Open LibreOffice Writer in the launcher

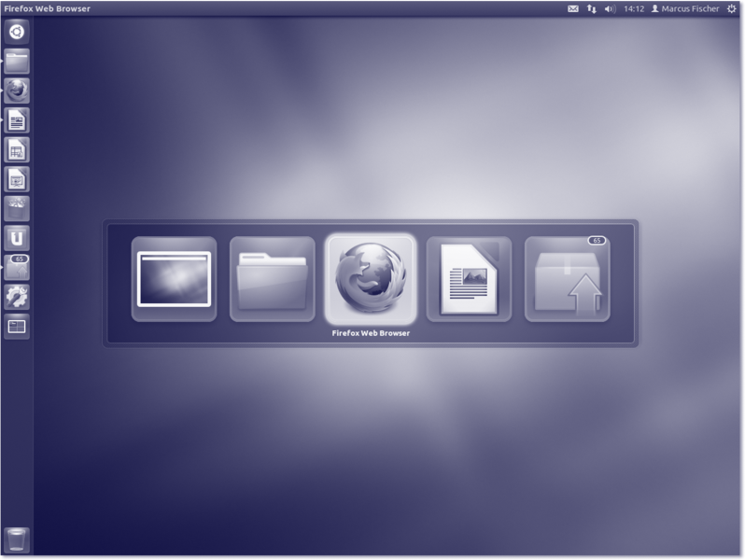pyautogui.click(x=17, y=120)
